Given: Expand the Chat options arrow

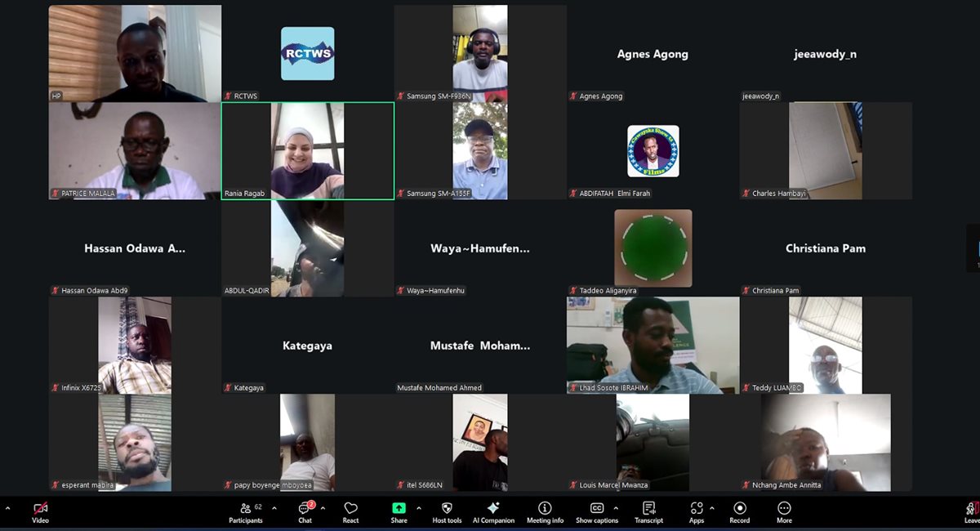Looking at the screenshot, I should (323, 507).
